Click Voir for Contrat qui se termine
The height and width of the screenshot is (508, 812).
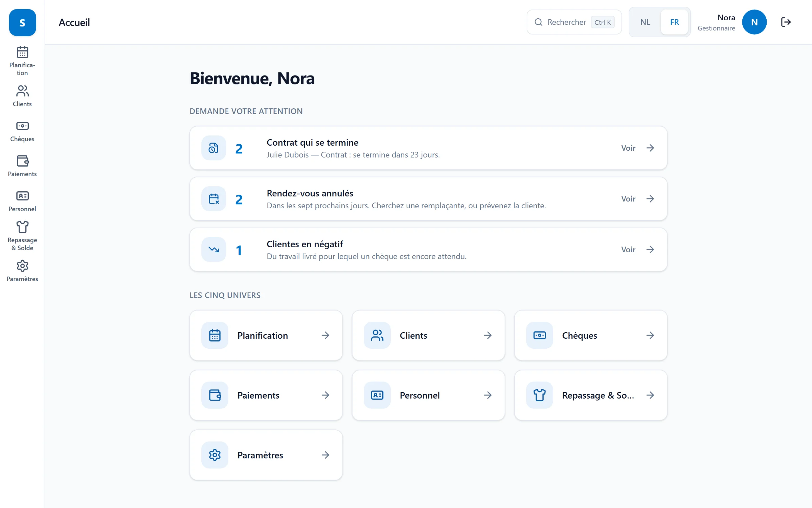click(x=637, y=148)
